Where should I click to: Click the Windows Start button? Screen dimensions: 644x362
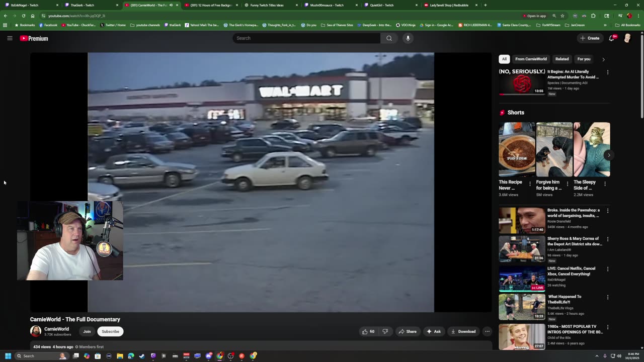(x=8, y=356)
